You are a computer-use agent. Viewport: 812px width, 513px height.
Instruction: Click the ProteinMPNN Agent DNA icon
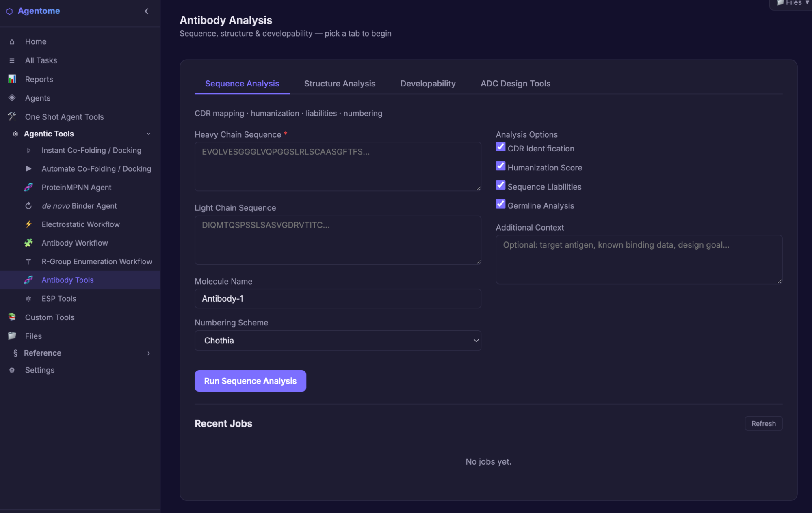(28, 187)
